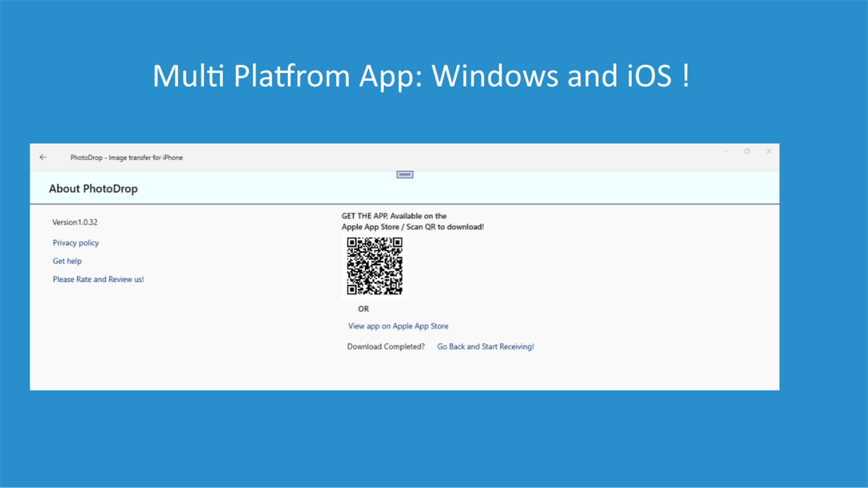Open the Privacy policy page
Viewport: 868px width, 488px height.
coord(75,242)
